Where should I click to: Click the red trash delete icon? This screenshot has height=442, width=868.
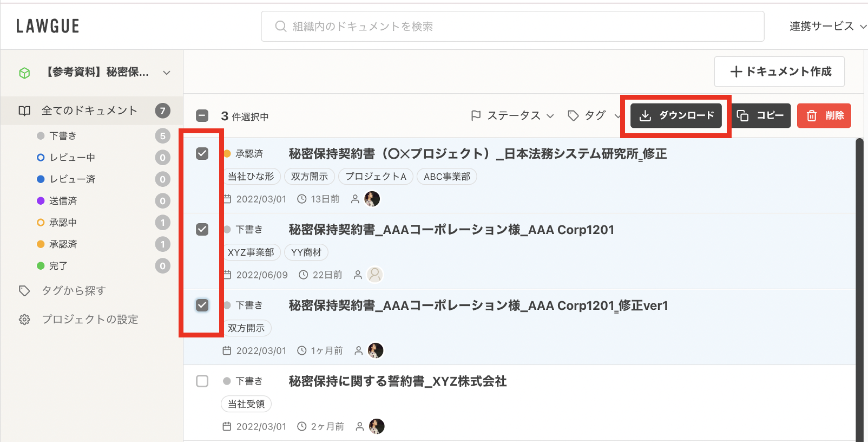(x=812, y=116)
